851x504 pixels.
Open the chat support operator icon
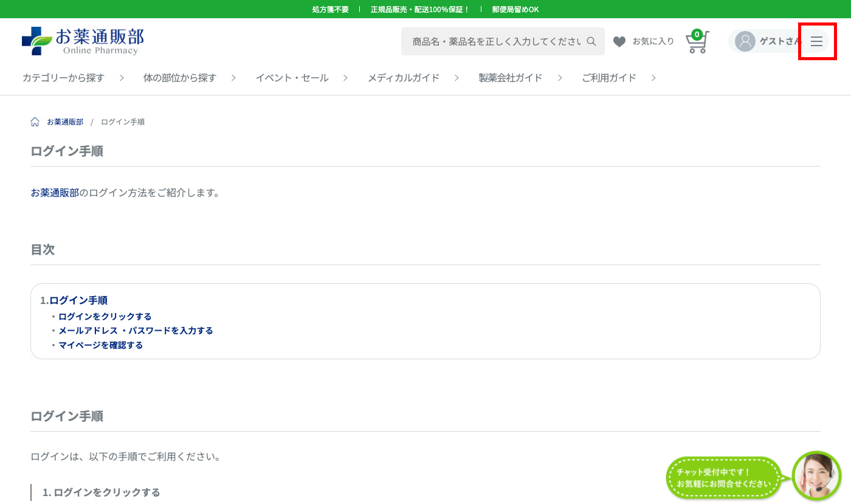(816, 475)
